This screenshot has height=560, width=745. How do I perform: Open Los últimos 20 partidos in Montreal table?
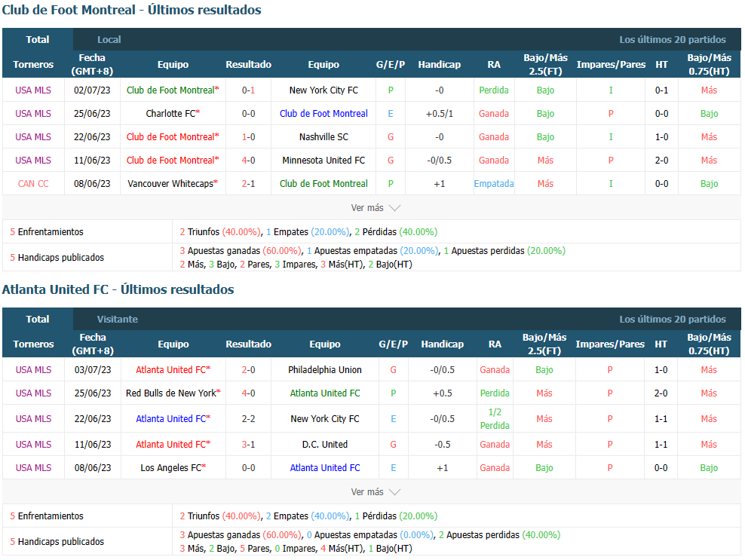point(673,40)
